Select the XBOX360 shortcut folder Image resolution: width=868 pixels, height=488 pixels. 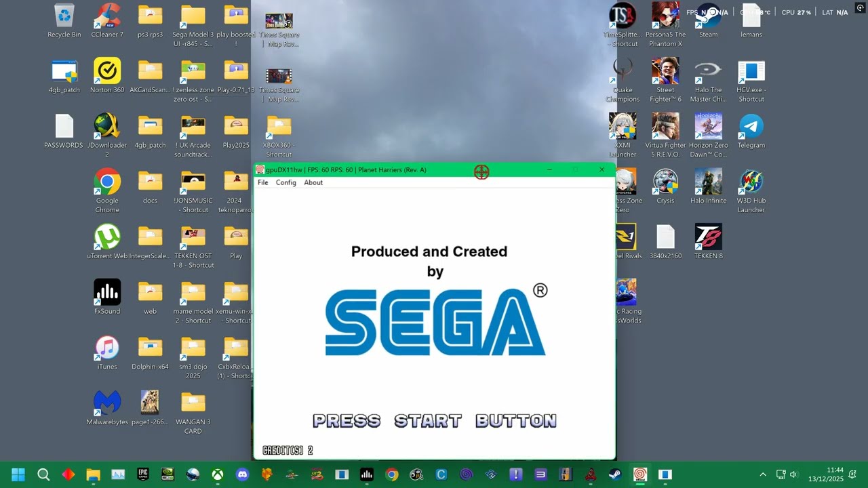[279, 136]
